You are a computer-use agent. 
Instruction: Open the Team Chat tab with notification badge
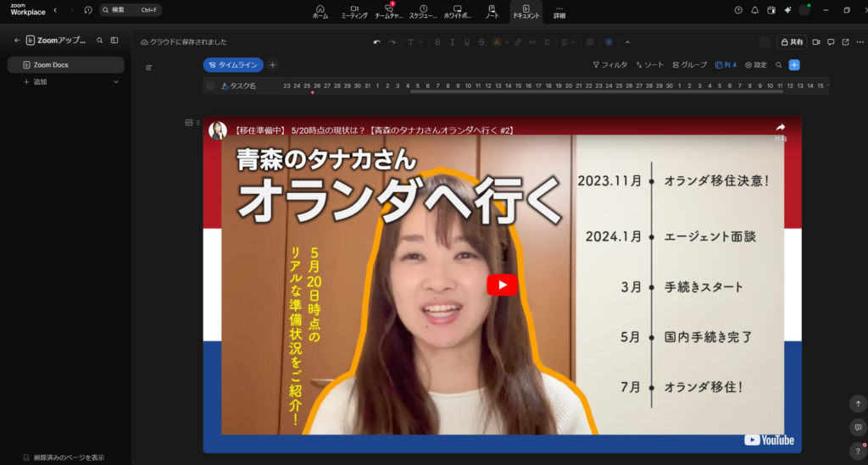coord(388,11)
